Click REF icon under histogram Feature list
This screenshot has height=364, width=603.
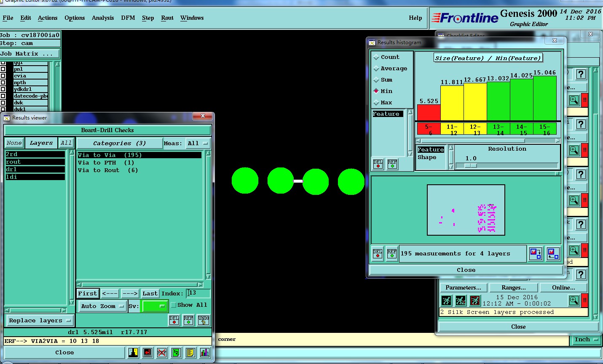tap(392, 164)
